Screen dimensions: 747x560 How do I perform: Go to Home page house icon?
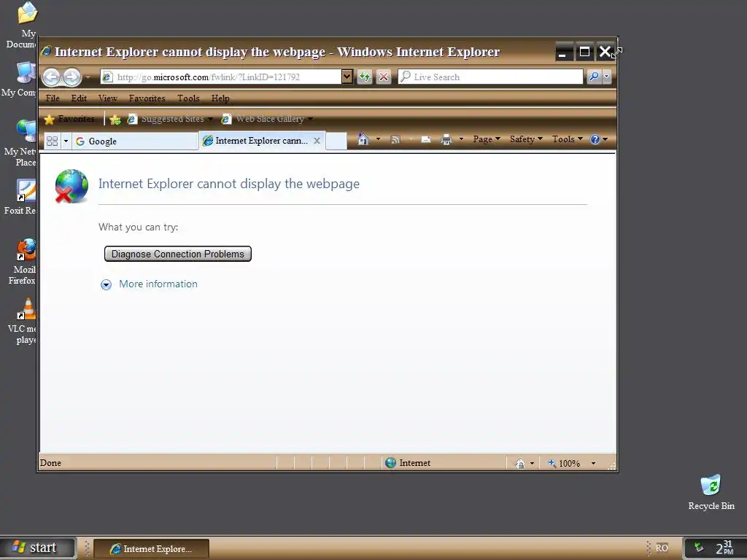[363, 139]
